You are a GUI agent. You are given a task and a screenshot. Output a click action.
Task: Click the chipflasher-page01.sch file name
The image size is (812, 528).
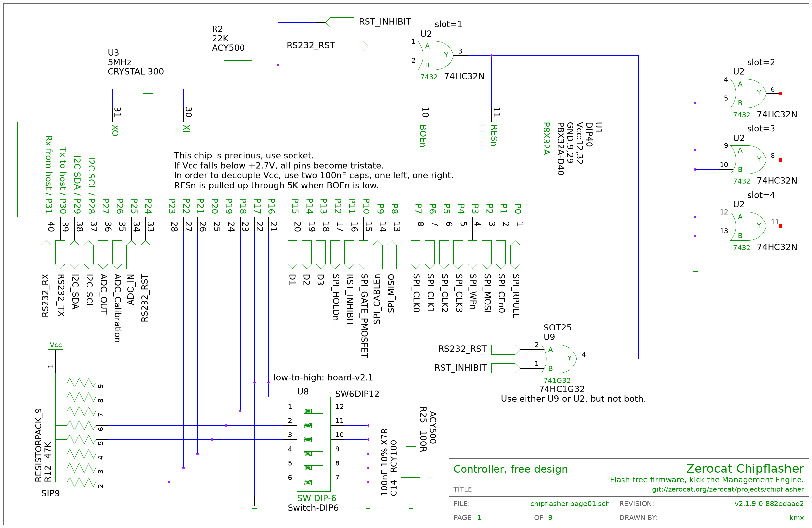[x=570, y=504]
